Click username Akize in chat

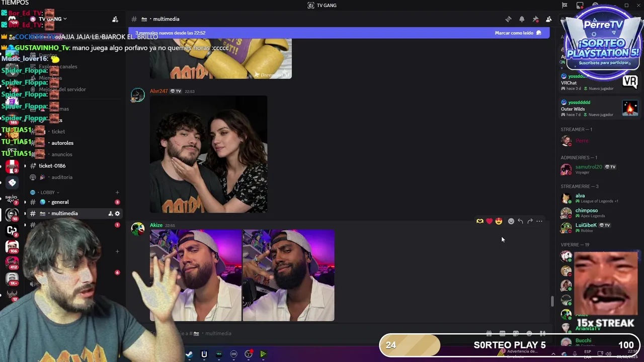156,225
